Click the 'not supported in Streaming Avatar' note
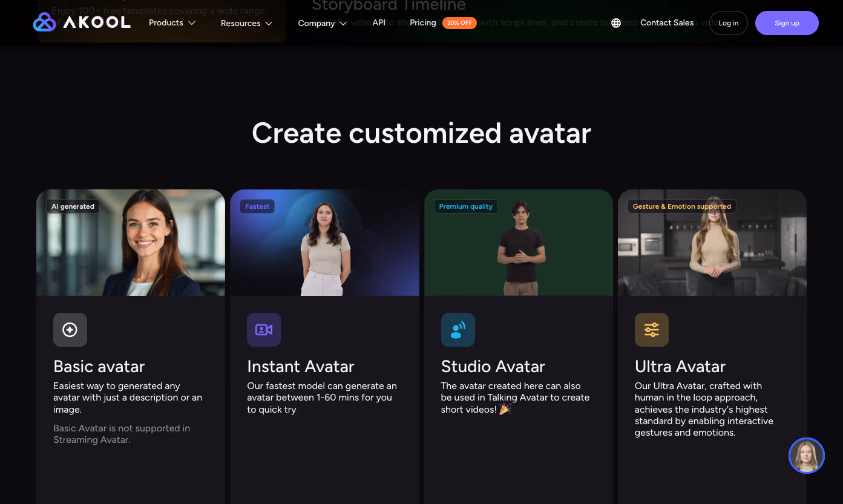This screenshot has height=504, width=843. 122,434
